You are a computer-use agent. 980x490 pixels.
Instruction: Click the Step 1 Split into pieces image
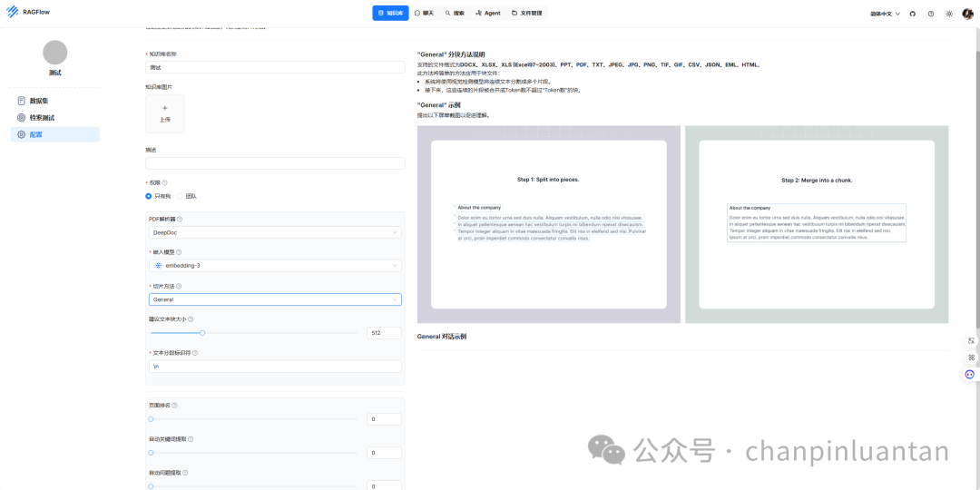point(549,224)
